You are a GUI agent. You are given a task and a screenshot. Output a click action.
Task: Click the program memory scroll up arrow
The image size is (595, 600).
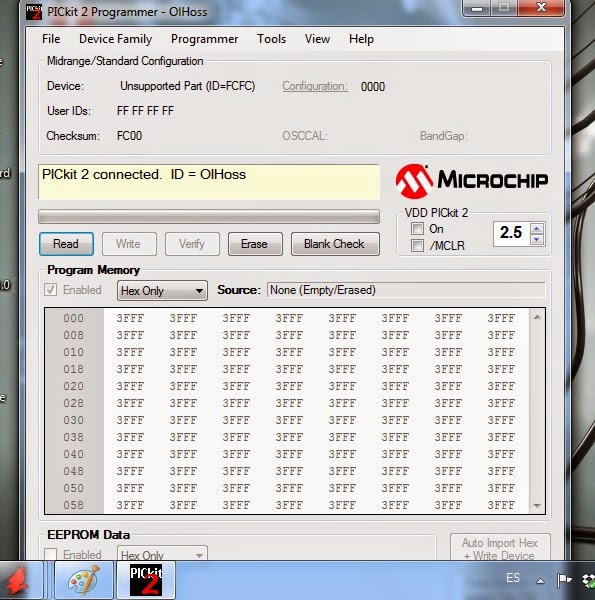tap(537, 317)
